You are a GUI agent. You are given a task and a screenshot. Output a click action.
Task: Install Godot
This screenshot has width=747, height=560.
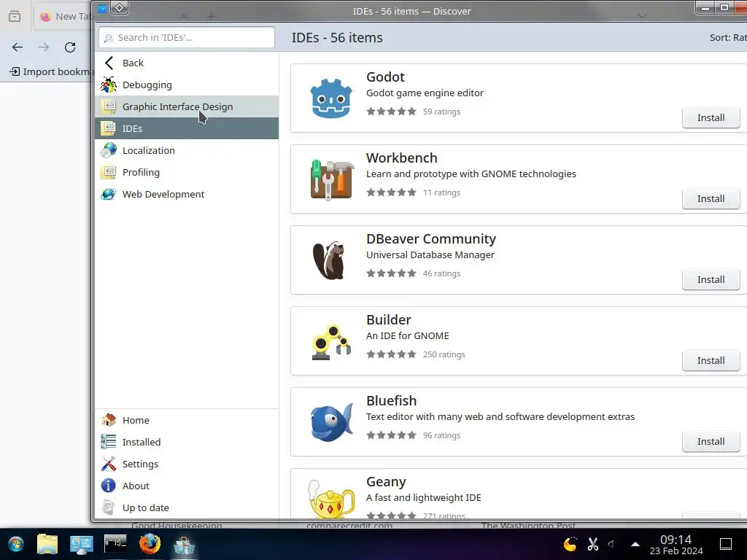coord(711,117)
